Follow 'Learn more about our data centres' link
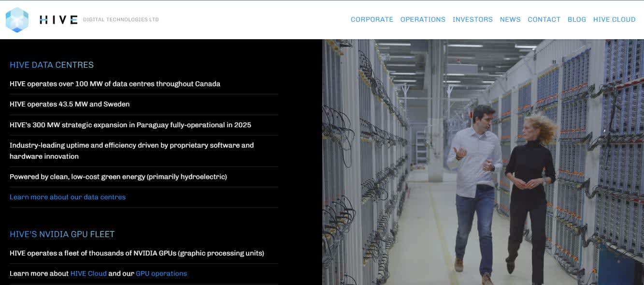Image resolution: width=644 pixels, height=285 pixels. (68, 197)
